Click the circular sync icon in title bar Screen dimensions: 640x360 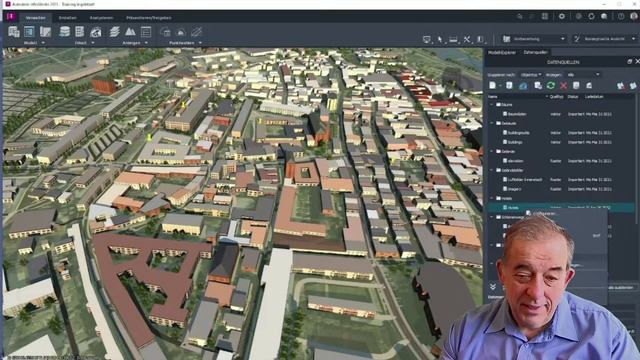point(591,16)
